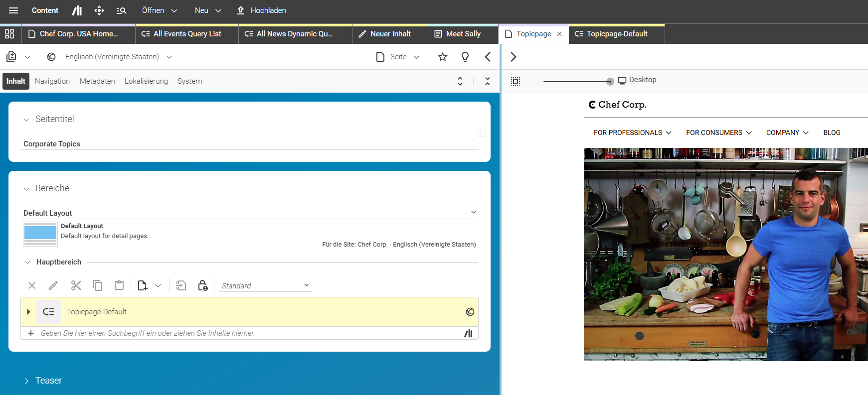Click the paste clipboard icon
Image resolution: width=868 pixels, height=395 pixels.
pos(119,285)
